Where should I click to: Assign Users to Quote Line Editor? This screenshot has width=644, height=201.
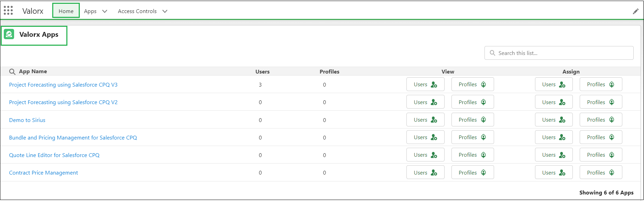(x=554, y=155)
